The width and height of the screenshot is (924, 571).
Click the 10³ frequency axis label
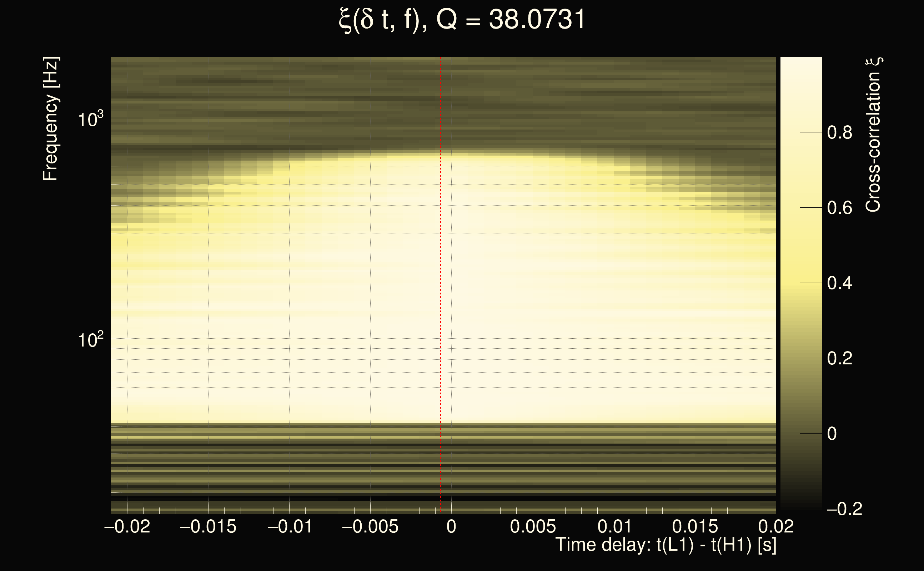[x=90, y=119]
